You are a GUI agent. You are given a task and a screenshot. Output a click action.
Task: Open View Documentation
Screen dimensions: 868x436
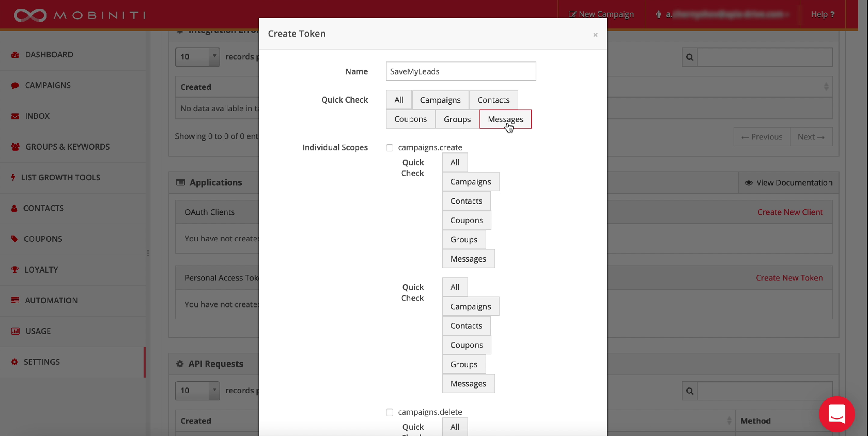pyautogui.click(x=789, y=183)
